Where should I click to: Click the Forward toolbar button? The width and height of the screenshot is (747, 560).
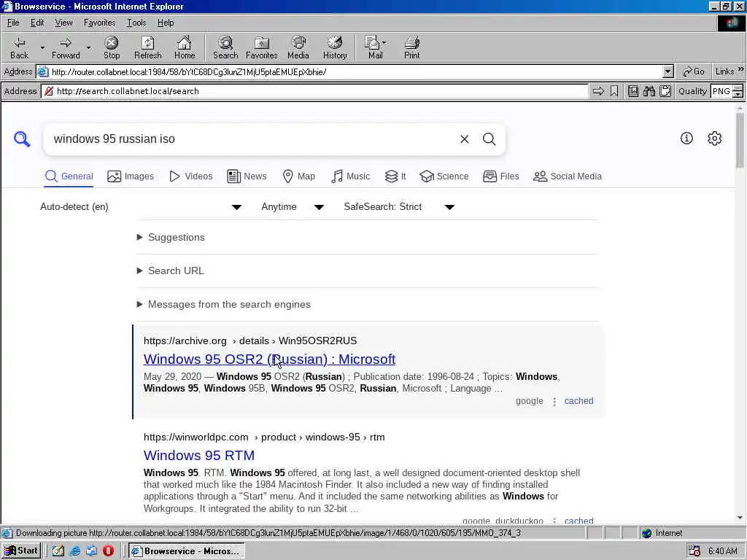66,47
